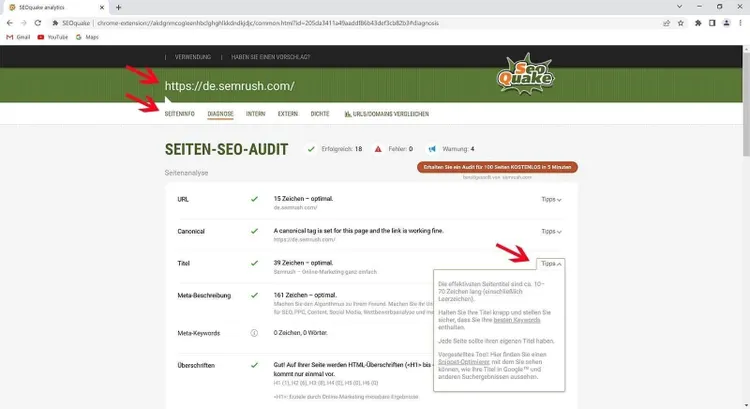Click the SEITEN-SEO-AUDIT heading
The width and height of the screenshot is (750, 409).
click(226, 149)
